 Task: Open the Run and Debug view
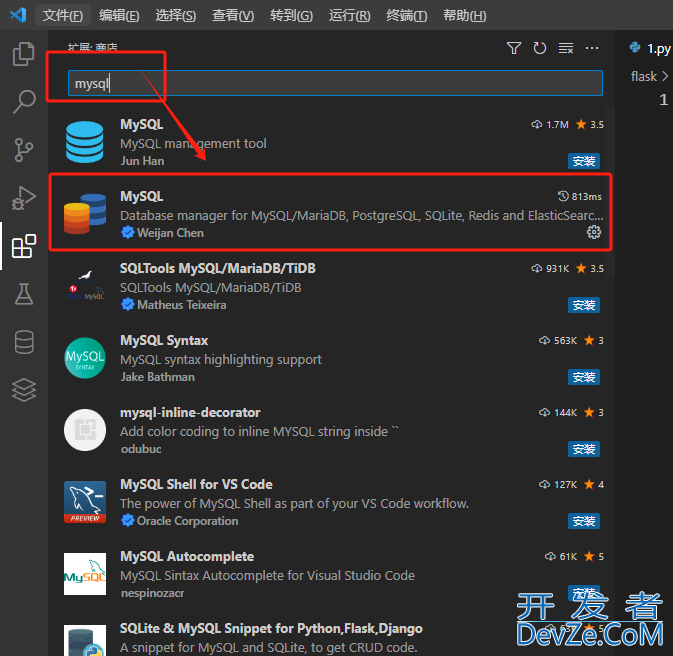click(x=24, y=198)
